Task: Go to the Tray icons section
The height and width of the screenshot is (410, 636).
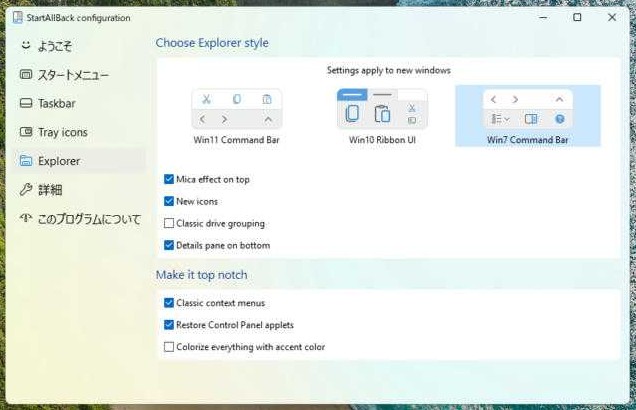Action: 79,132
